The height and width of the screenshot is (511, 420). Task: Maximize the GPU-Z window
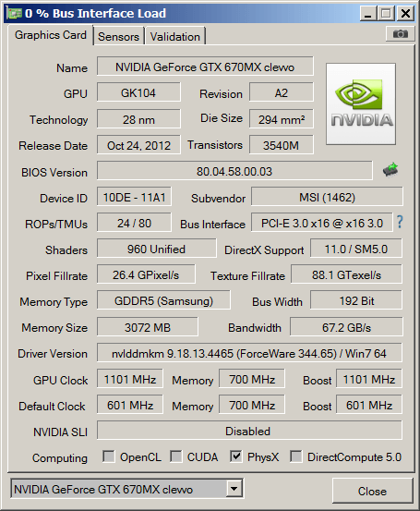387,14
